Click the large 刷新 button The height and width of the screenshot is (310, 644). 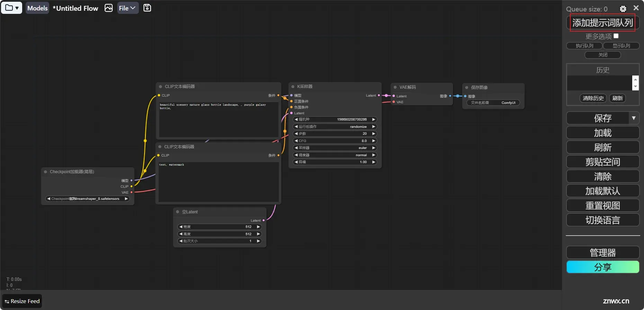[x=603, y=147]
